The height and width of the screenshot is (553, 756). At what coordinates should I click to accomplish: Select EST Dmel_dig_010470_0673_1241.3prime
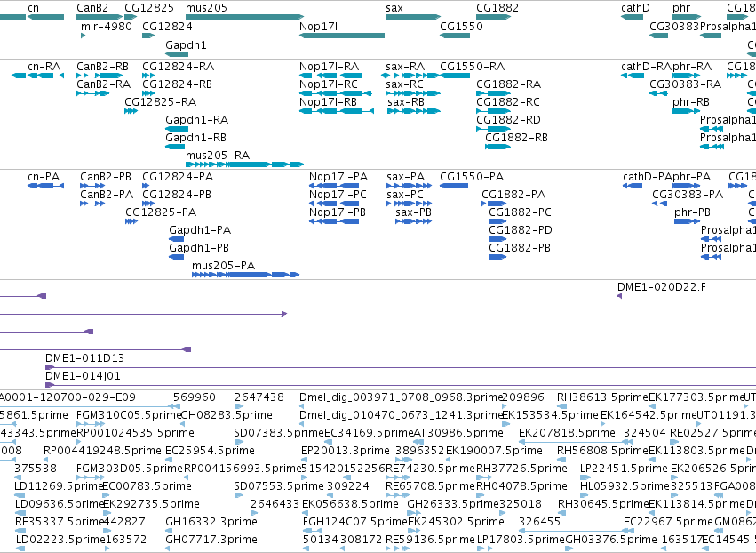point(401,415)
